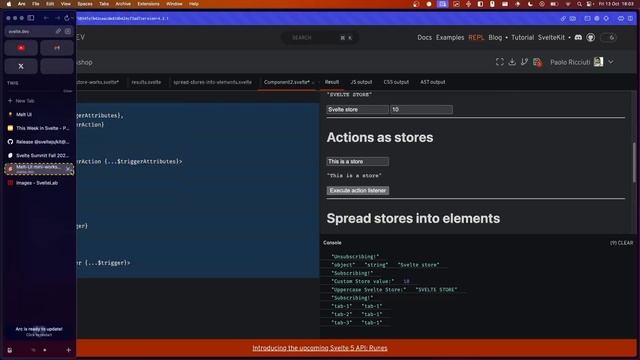Select the Component2.svelte file tab
640x360 pixels.
(287, 82)
